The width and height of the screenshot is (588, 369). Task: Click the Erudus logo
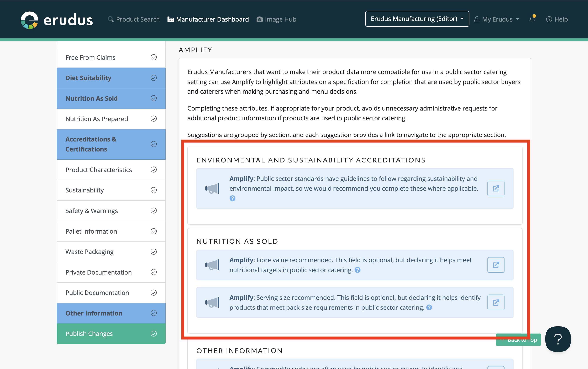click(57, 20)
